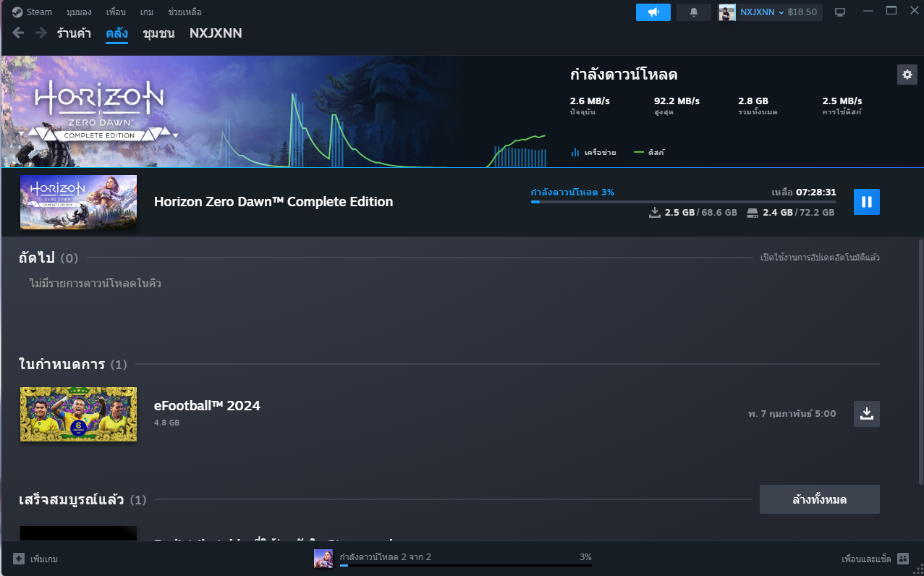Go forward with the right arrow
Viewport: 924px width, 576px height.
tap(41, 33)
